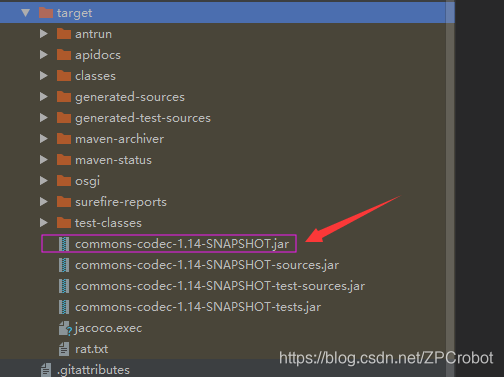Click the SNAPSHOT-test-sources.jar archive icon
Screen dimensions: 504x377
coord(64,286)
